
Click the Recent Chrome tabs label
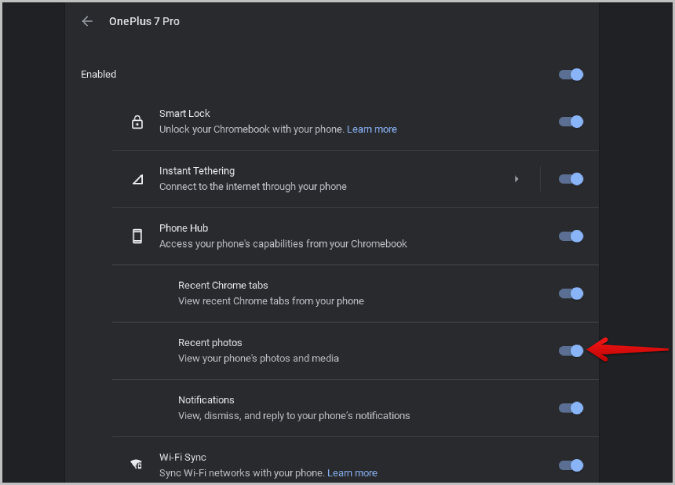click(x=223, y=285)
